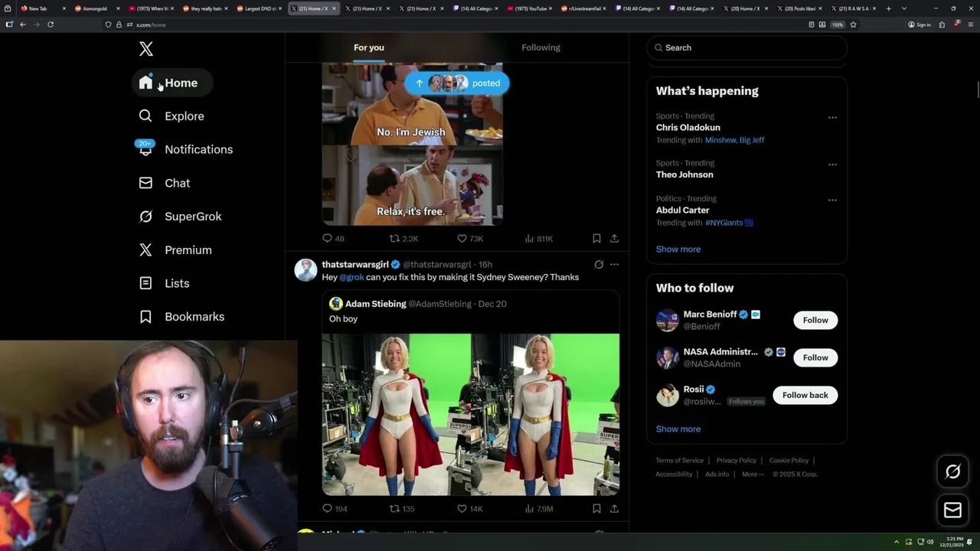980x551 pixels.
Task: Open Notifications in the sidebar
Action: click(x=185, y=149)
